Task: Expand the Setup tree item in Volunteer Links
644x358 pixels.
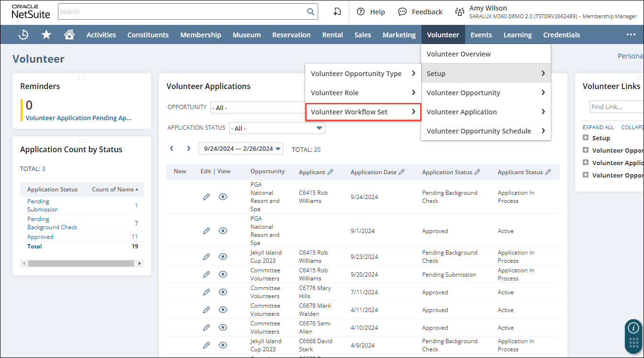Action: (586, 138)
